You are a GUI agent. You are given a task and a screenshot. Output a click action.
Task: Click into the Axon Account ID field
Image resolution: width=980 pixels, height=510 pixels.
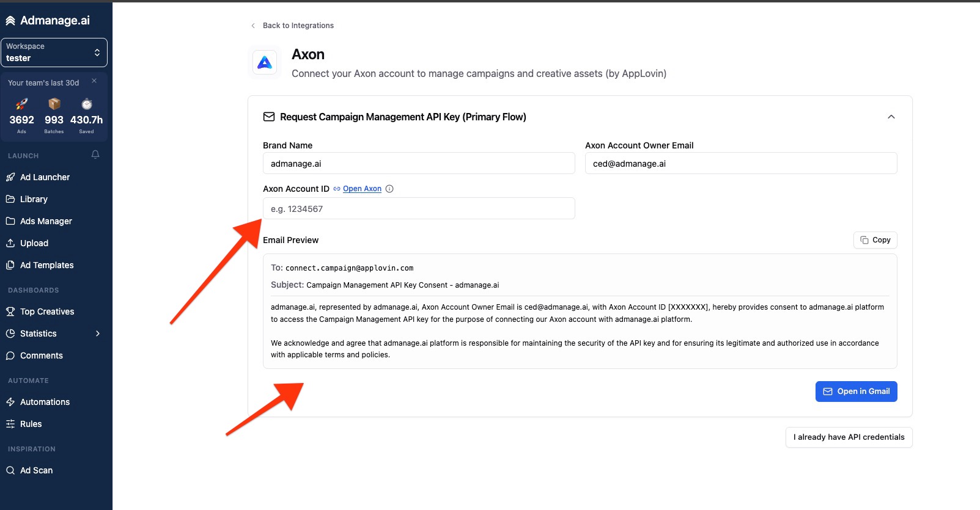pos(419,208)
